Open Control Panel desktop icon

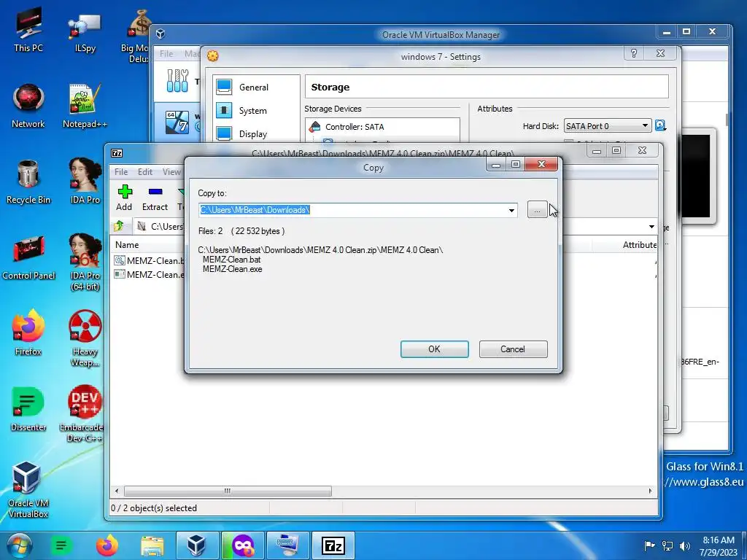pos(28,257)
